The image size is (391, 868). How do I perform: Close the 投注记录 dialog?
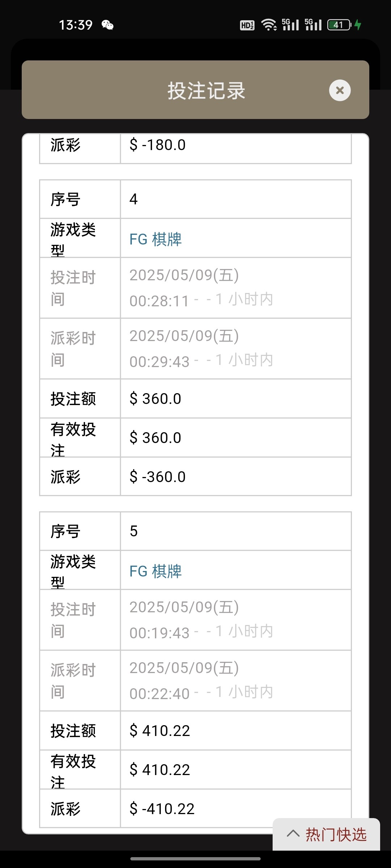point(340,90)
